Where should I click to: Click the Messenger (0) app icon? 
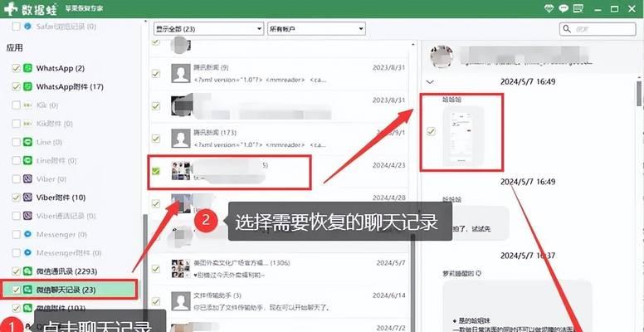pos(27,234)
